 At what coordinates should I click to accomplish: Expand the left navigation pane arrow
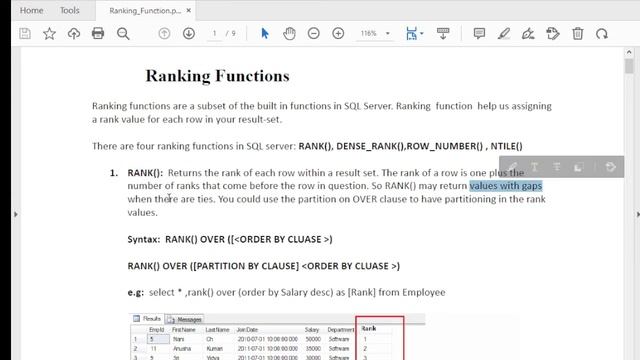[16, 214]
